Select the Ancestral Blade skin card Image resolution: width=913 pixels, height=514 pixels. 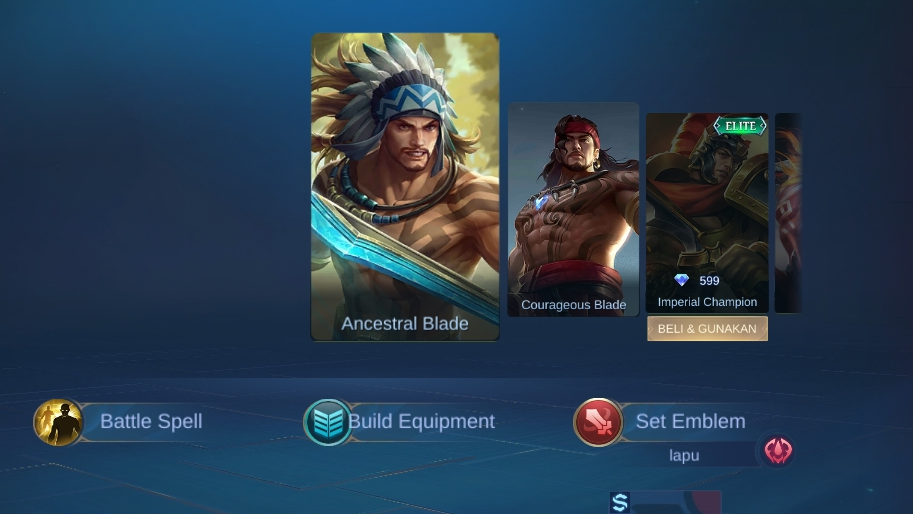[405, 186]
